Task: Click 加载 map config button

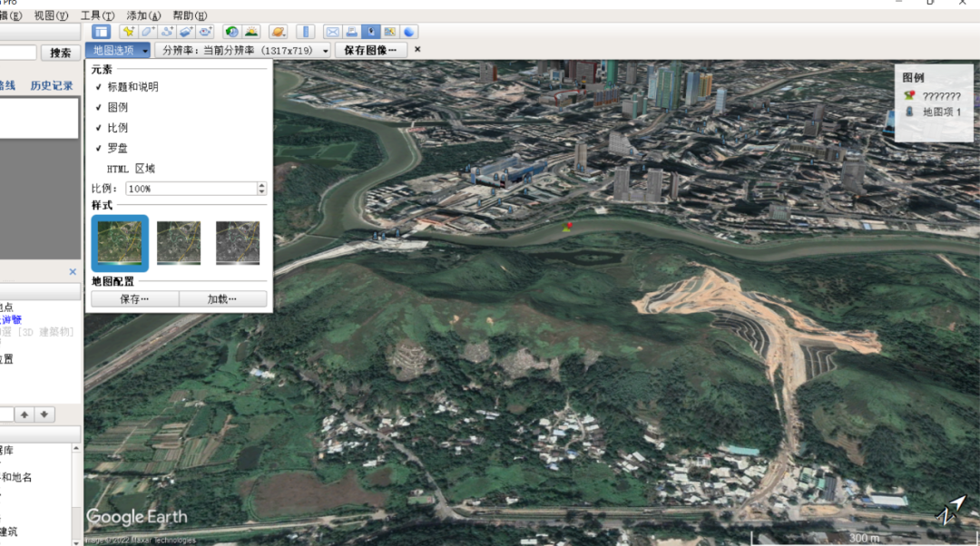Action: (222, 299)
